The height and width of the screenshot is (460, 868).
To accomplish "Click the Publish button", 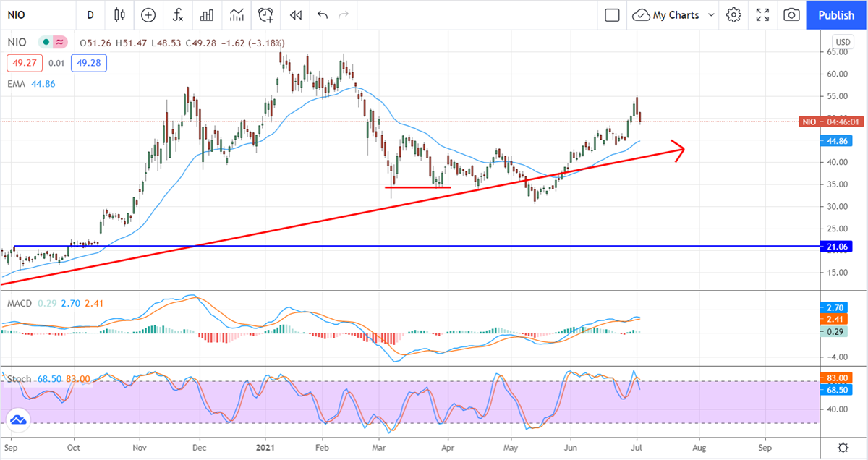I will [835, 14].
